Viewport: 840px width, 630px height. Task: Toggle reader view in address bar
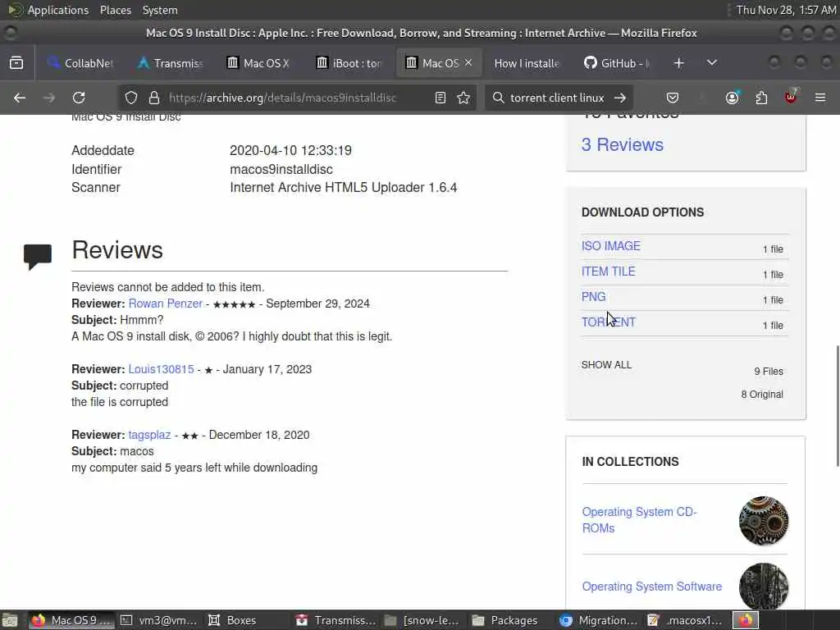(441, 98)
